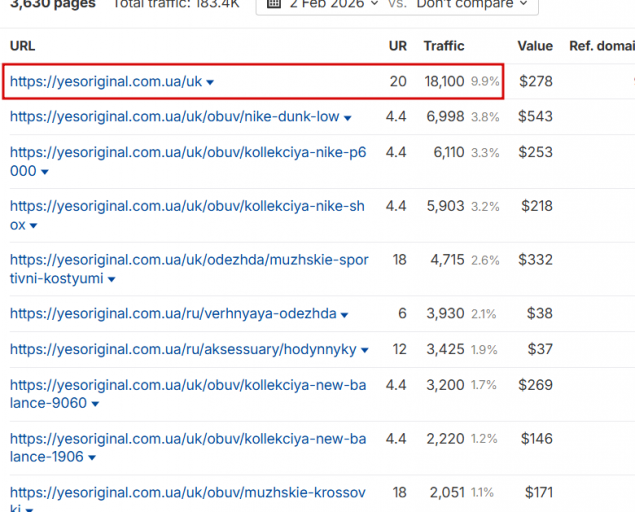Open the 2 Feb 2026 date picker

click(x=334, y=4)
